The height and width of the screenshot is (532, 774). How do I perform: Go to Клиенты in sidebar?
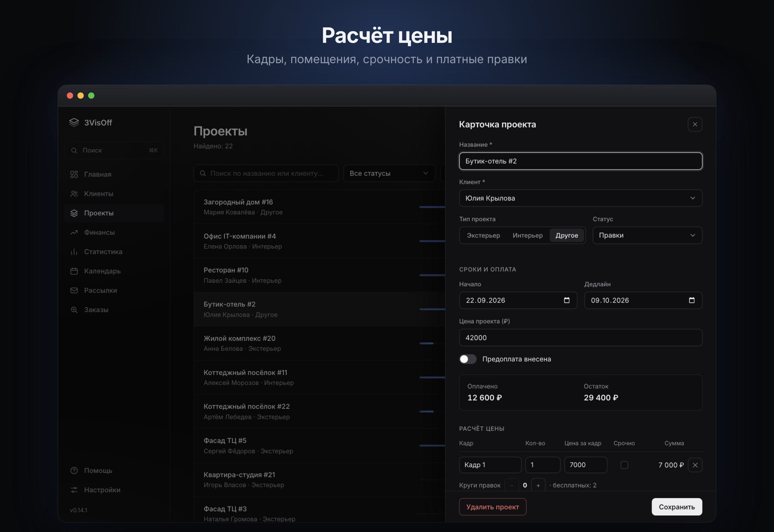pyautogui.click(x=114, y=194)
